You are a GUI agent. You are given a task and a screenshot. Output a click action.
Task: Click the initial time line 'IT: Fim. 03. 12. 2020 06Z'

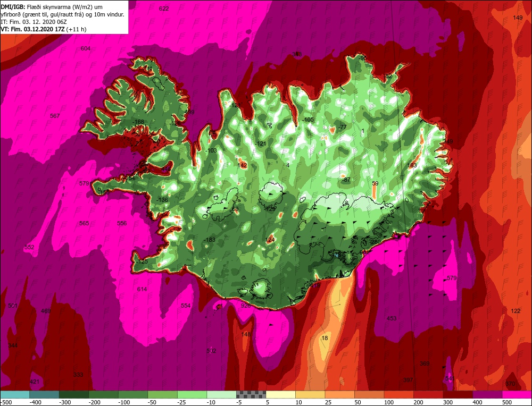pos(33,22)
